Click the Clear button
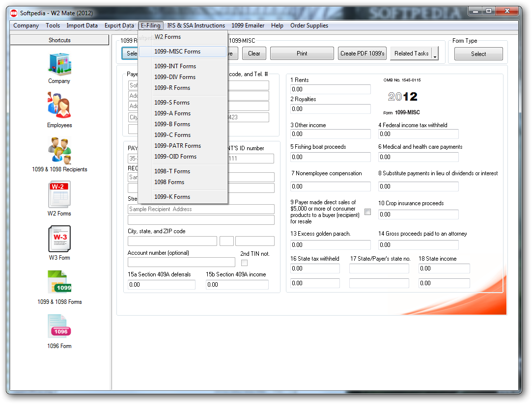532x404 pixels. 254,54
